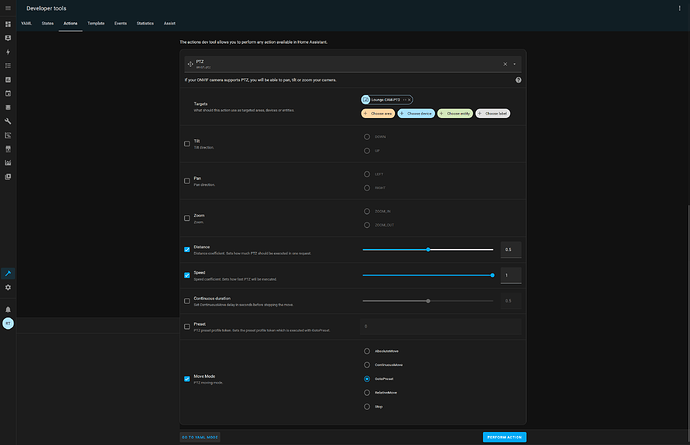This screenshot has height=445, width=690.
Task: Click the Perform Action button
Action: click(x=503, y=437)
